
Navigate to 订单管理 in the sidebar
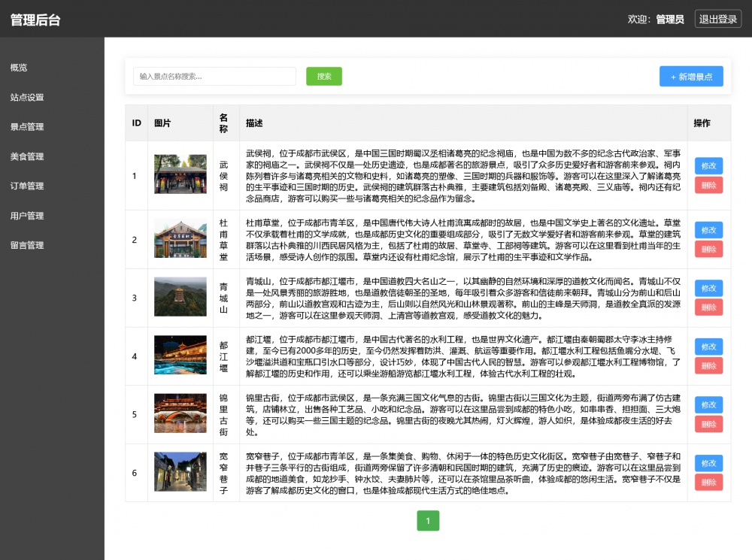pos(27,186)
